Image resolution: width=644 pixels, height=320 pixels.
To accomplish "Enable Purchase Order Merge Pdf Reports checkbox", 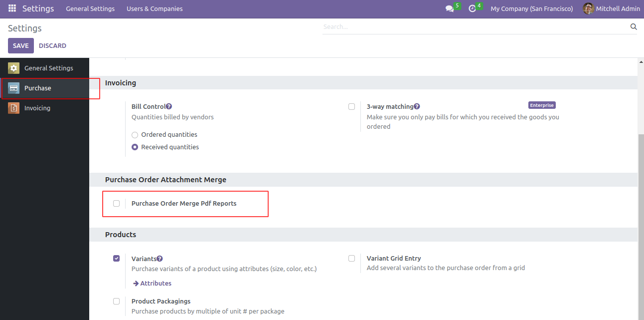I will tap(116, 203).
